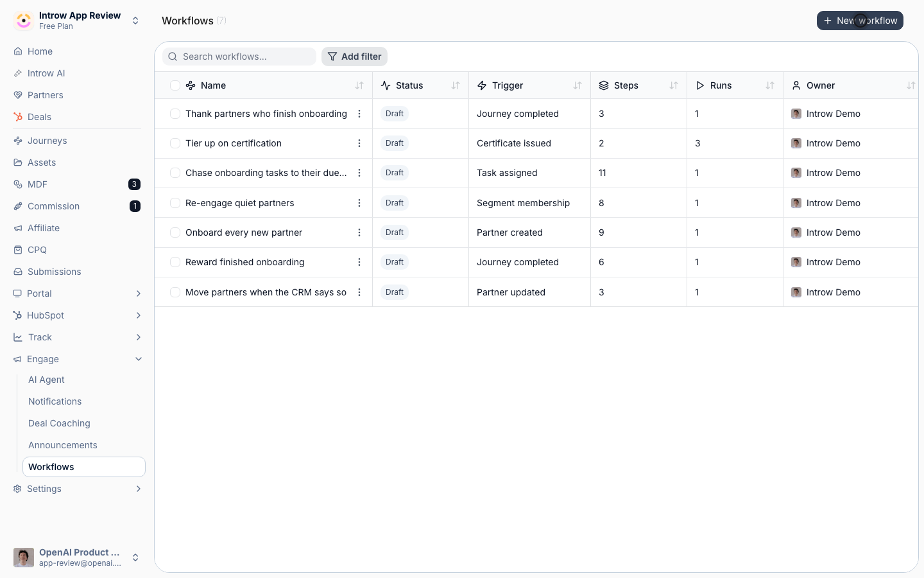The width and height of the screenshot is (924, 578).
Task: Click the avatar of OpenAI Product account
Action: (x=24, y=557)
